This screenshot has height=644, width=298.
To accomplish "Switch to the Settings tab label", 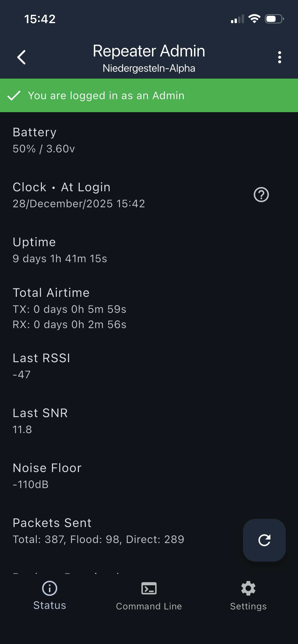I will (x=248, y=606).
